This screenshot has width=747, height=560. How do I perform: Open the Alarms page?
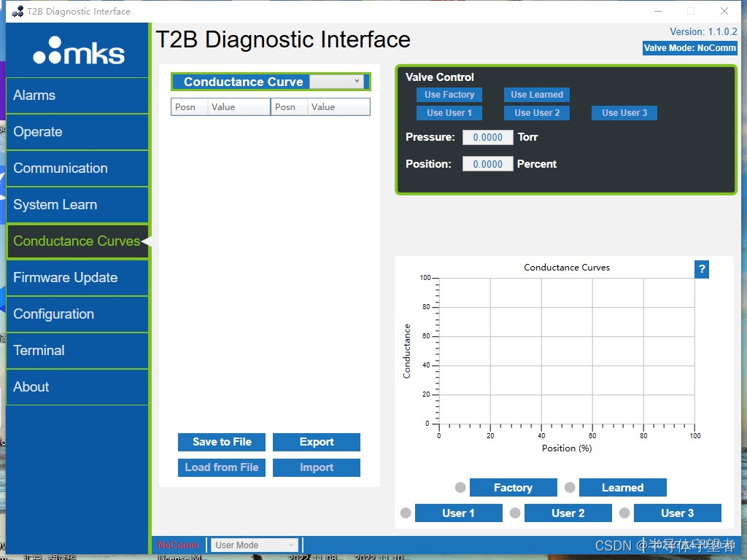(x=77, y=96)
